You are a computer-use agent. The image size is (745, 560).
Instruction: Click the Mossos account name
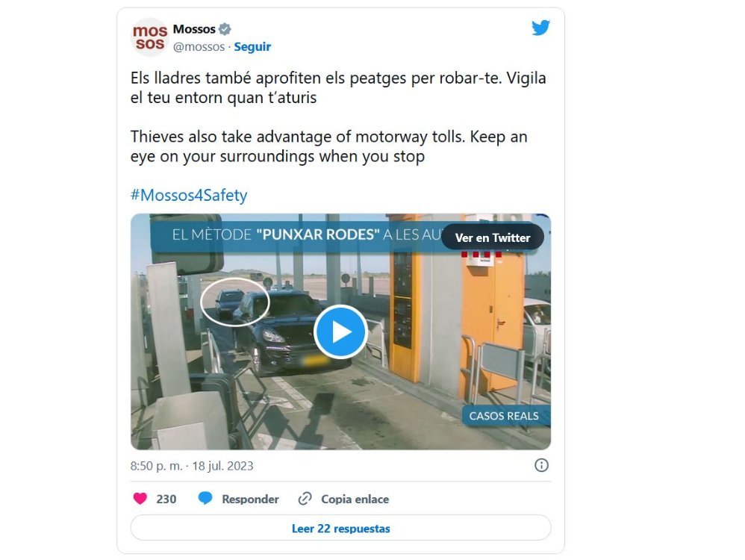(194, 29)
